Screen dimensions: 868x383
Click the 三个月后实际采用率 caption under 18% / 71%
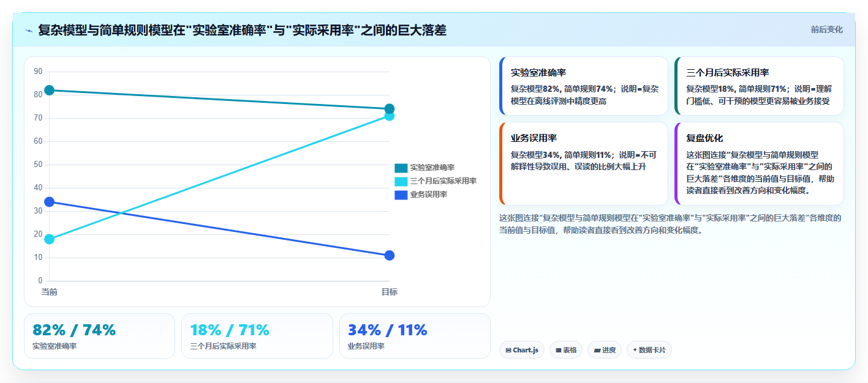[223, 346]
